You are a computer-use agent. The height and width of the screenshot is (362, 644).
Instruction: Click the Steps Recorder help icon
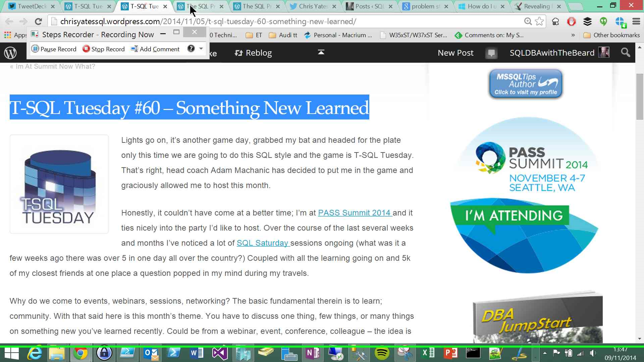(x=191, y=49)
